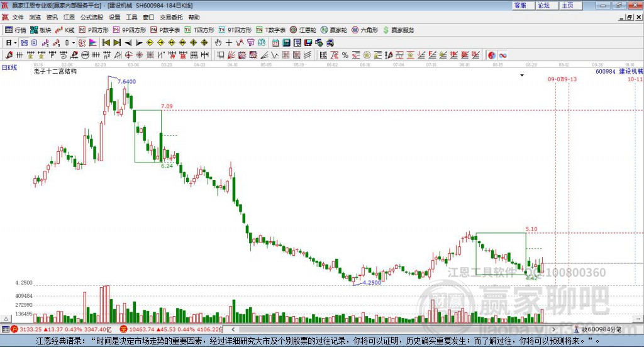Open the 9T四方形 tool
This screenshot has height=347, width=644.
pos(235,30)
